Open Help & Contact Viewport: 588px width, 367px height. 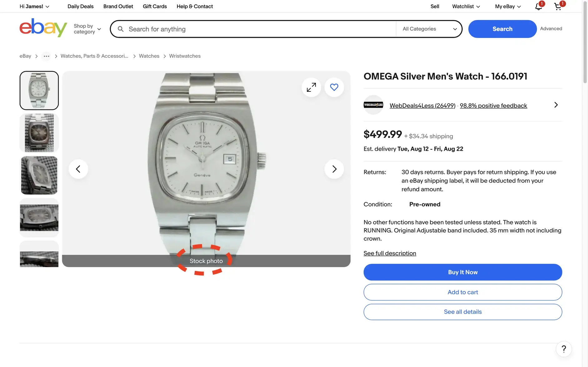pos(194,6)
